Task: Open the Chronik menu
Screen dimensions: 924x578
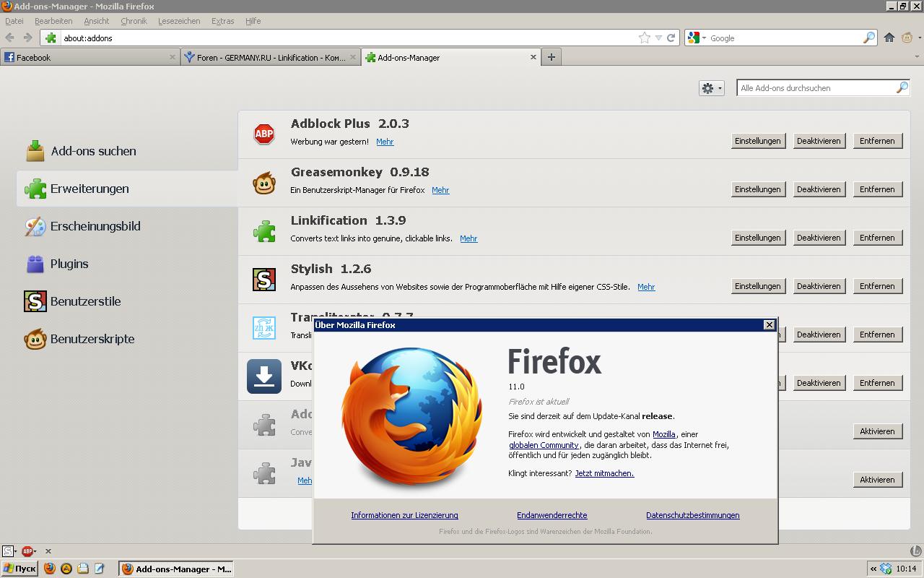Action: coord(134,21)
